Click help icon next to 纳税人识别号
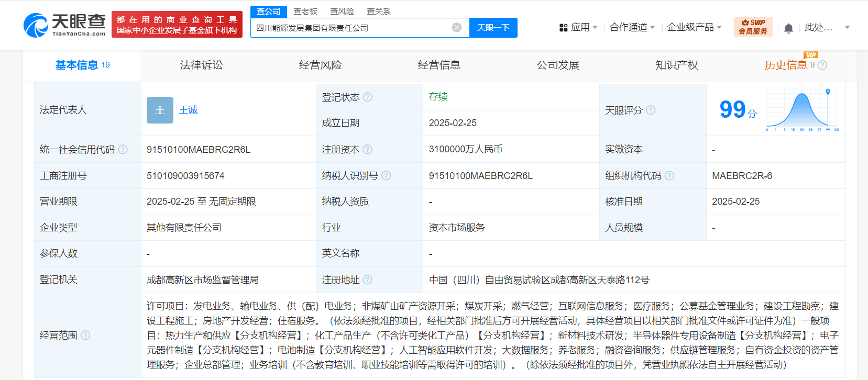The height and width of the screenshot is (380, 868). point(386,175)
